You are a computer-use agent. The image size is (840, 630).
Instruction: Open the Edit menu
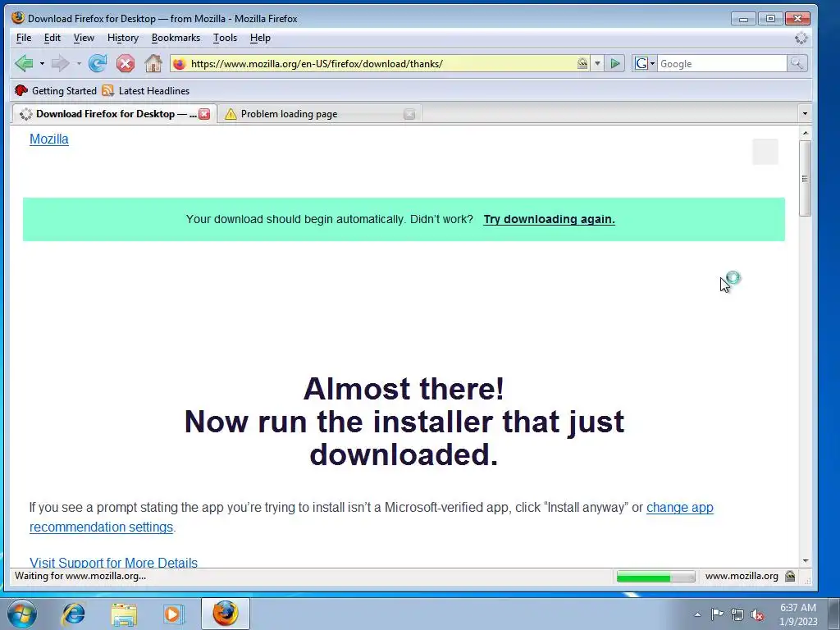(52, 38)
